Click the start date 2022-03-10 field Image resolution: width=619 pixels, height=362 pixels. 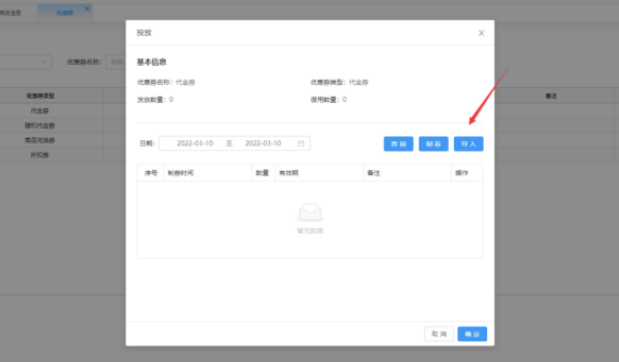(195, 143)
